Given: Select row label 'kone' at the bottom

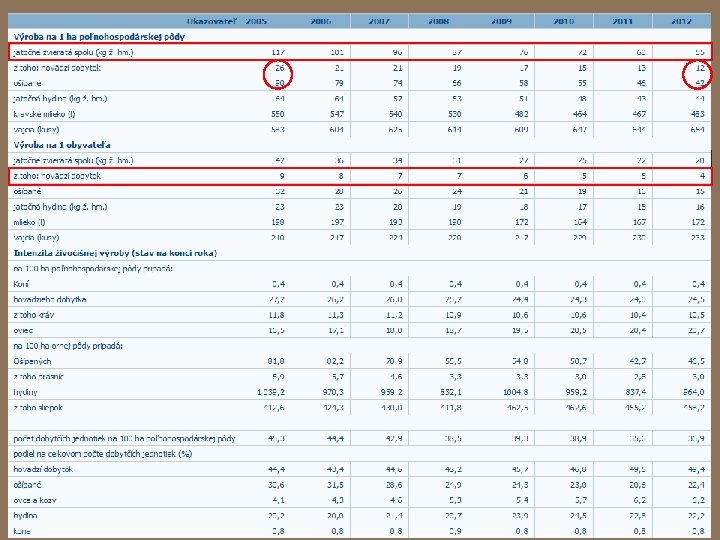Looking at the screenshot, I should tap(22, 531).
